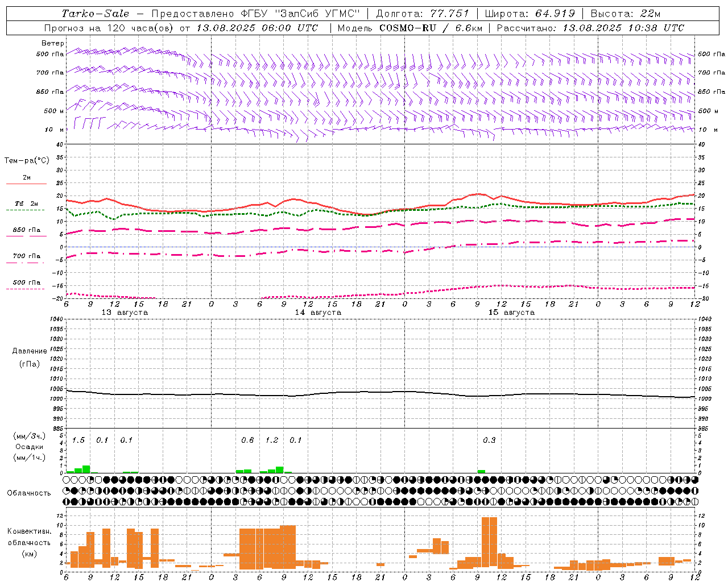Click the "Высота: 22м" header value
The width and height of the screenshot is (728, 582).
tap(626, 14)
